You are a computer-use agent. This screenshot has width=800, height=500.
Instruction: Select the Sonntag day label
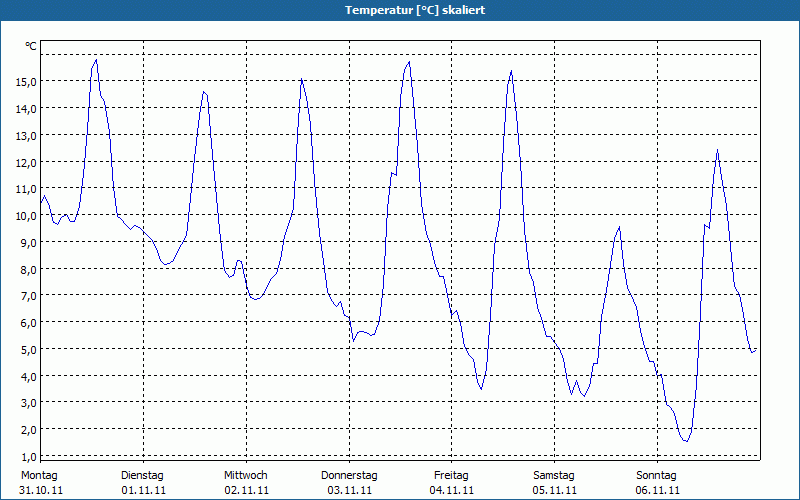click(x=657, y=476)
